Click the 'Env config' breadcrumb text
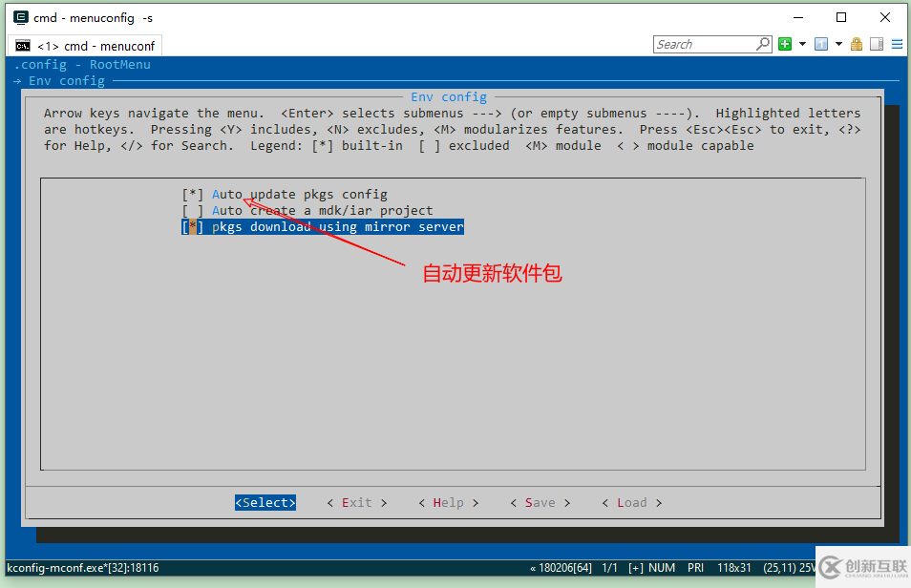Screen dimensions: 911x588 [67, 81]
